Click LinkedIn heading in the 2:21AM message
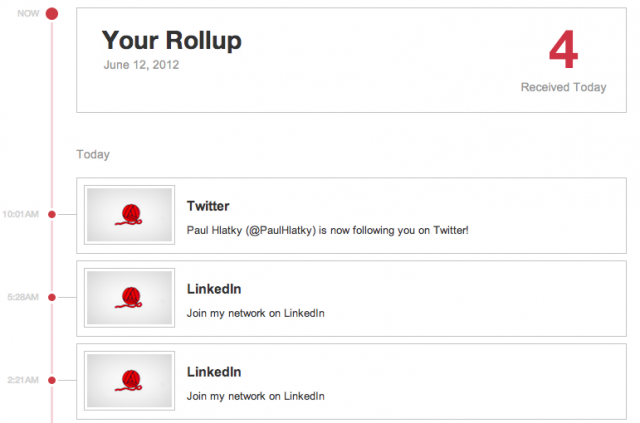Screen dimensions: 640x423 214,372
